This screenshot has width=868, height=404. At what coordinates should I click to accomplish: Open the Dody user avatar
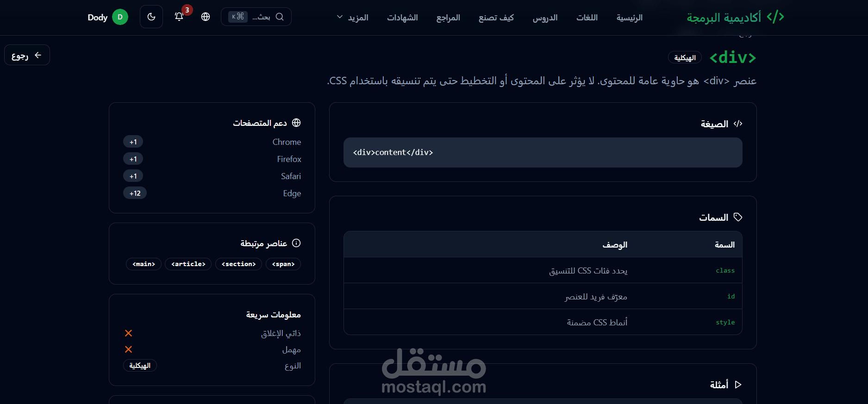tap(120, 17)
